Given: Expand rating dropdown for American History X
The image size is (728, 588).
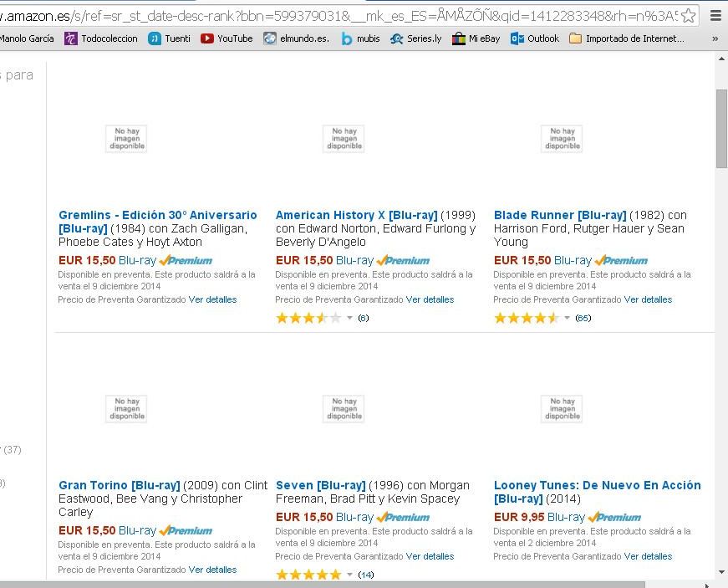Looking at the screenshot, I should point(349,318).
